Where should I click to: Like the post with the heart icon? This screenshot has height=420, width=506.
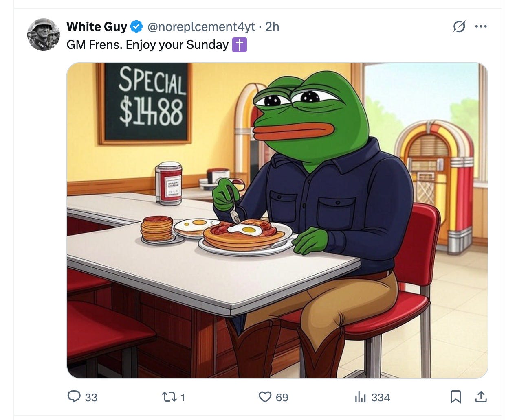tap(265, 397)
